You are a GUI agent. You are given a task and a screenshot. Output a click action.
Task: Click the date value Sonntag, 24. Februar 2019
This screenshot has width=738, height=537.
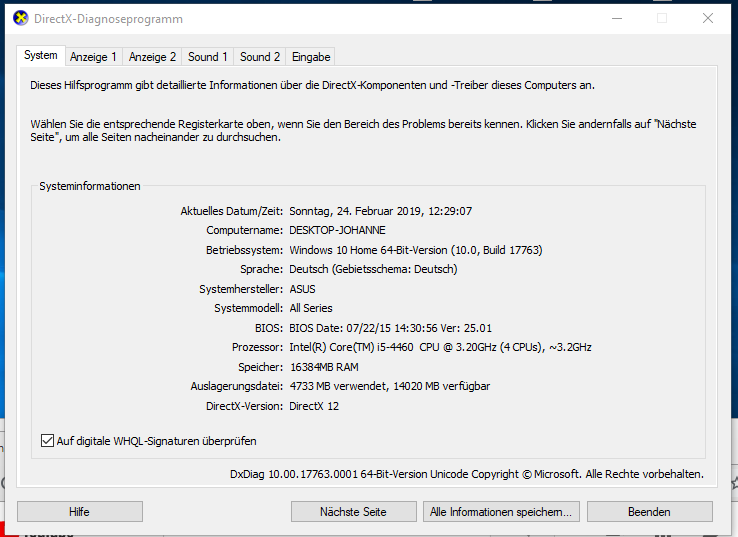click(380, 211)
